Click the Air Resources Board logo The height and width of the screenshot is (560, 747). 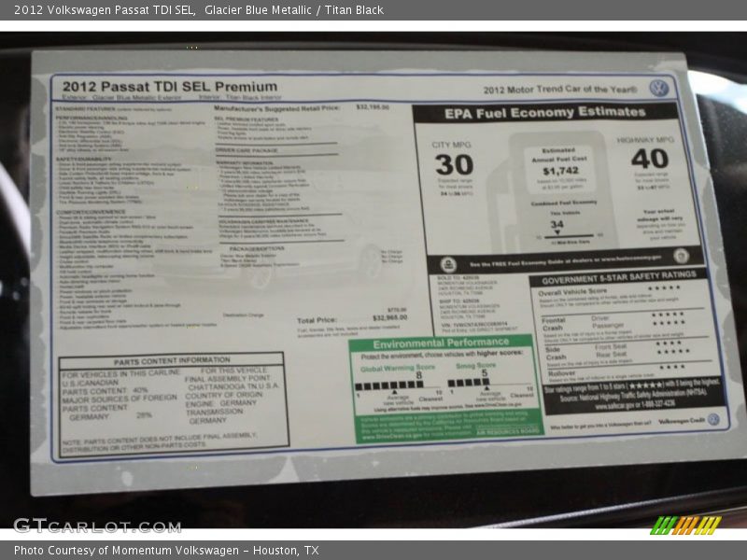click(508, 430)
